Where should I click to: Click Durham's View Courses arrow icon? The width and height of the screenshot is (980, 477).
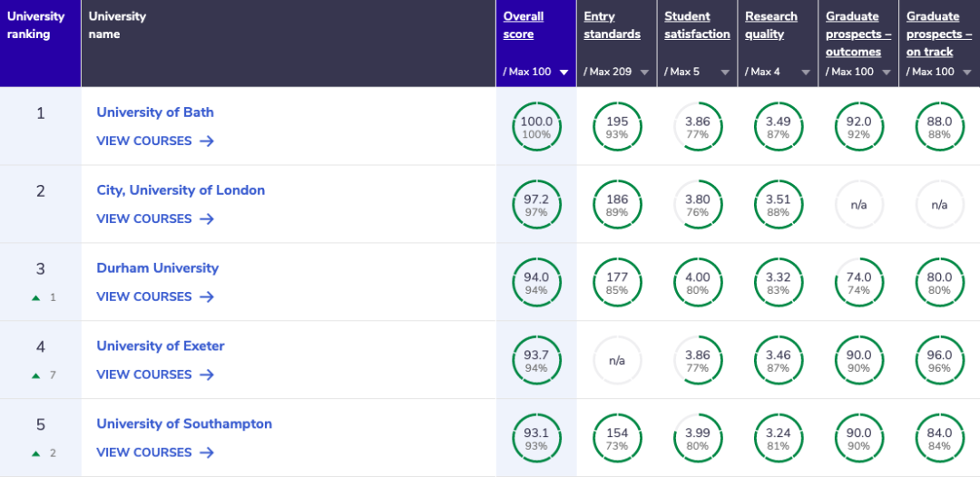click(x=207, y=297)
